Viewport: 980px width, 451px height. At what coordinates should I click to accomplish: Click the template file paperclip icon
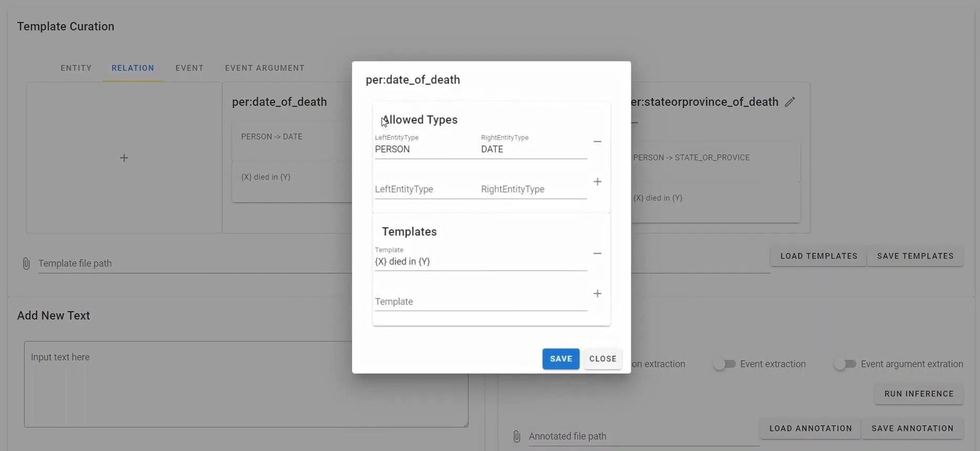tap(26, 263)
